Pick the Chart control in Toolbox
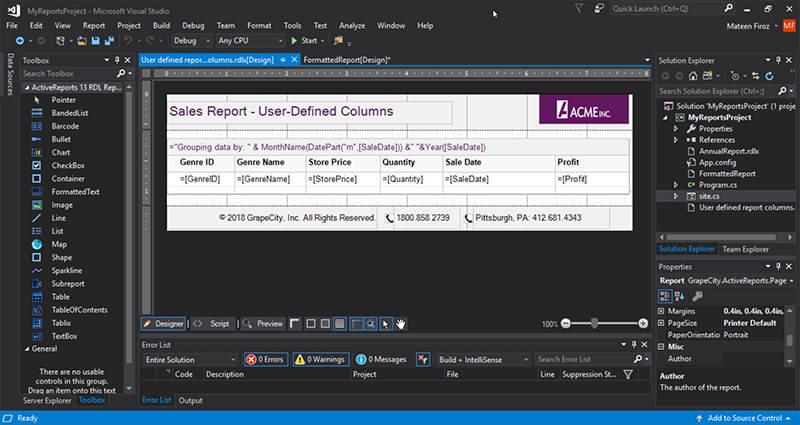Viewport: 800px width, 425px height. click(x=61, y=152)
